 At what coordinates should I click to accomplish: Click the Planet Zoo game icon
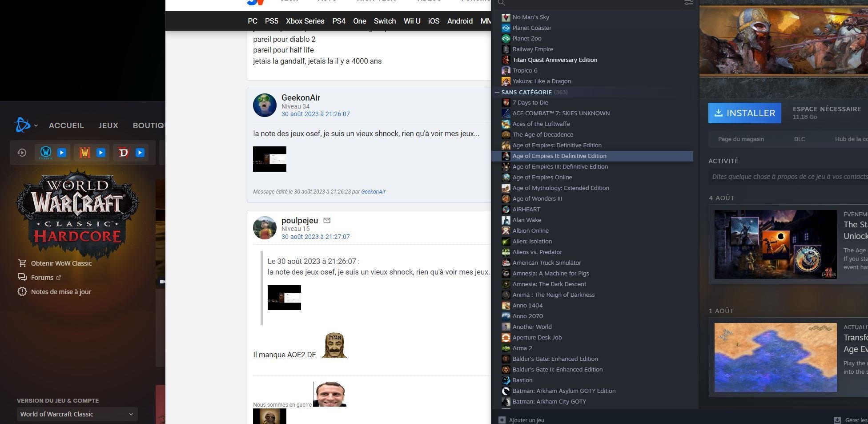tap(506, 39)
